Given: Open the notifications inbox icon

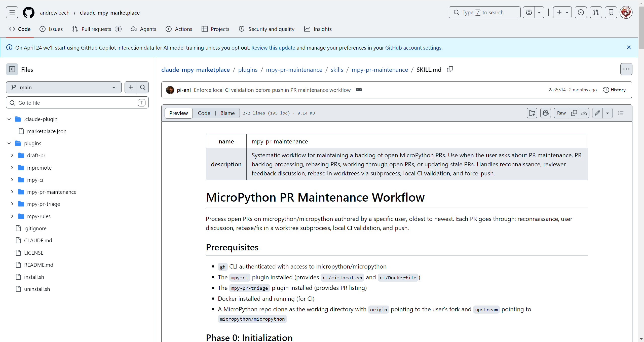Looking at the screenshot, I should [x=611, y=12].
